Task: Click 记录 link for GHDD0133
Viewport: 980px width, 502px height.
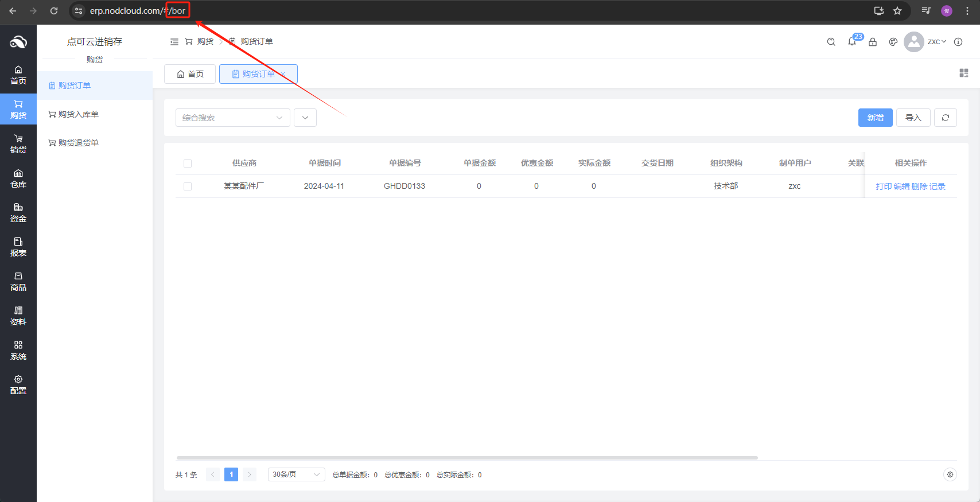Action: (x=938, y=186)
